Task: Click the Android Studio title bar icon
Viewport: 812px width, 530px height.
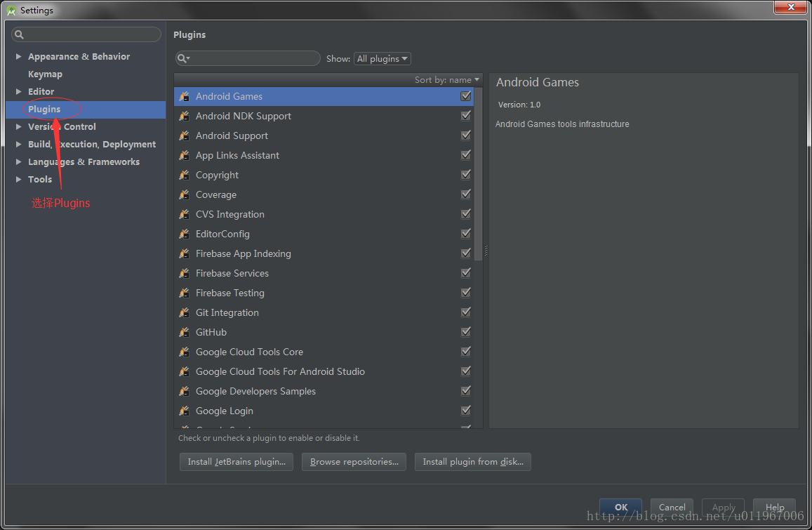Action: coord(11,11)
